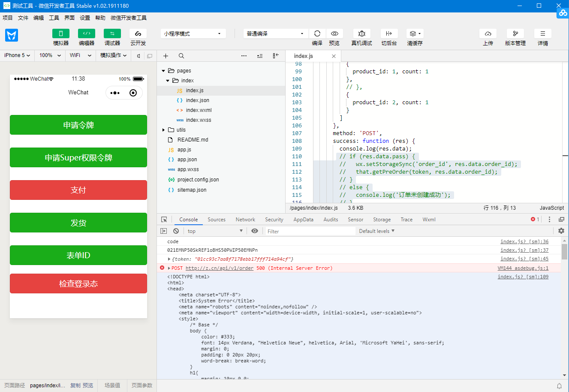Open console settings gear icon
569x392 pixels.
point(561,231)
